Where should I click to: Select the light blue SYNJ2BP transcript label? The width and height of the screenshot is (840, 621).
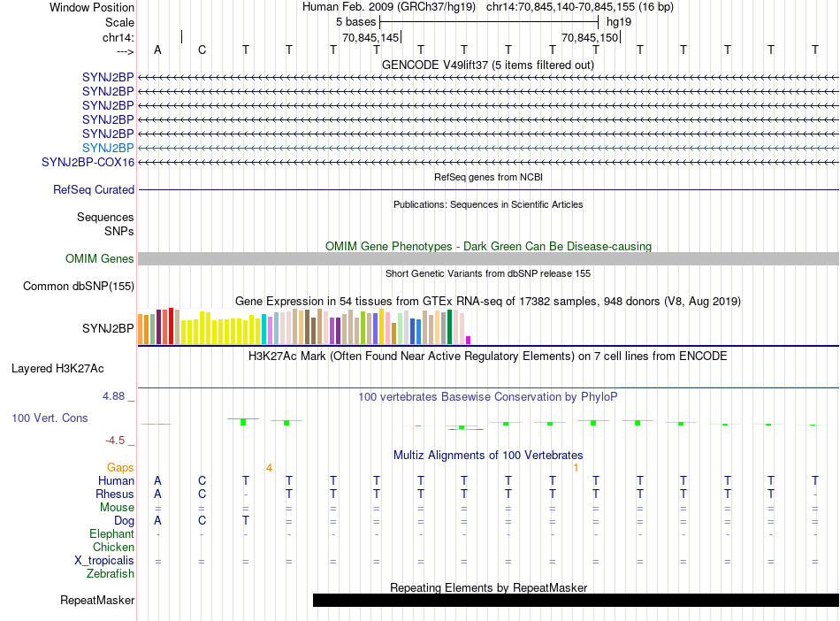[108, 148]
